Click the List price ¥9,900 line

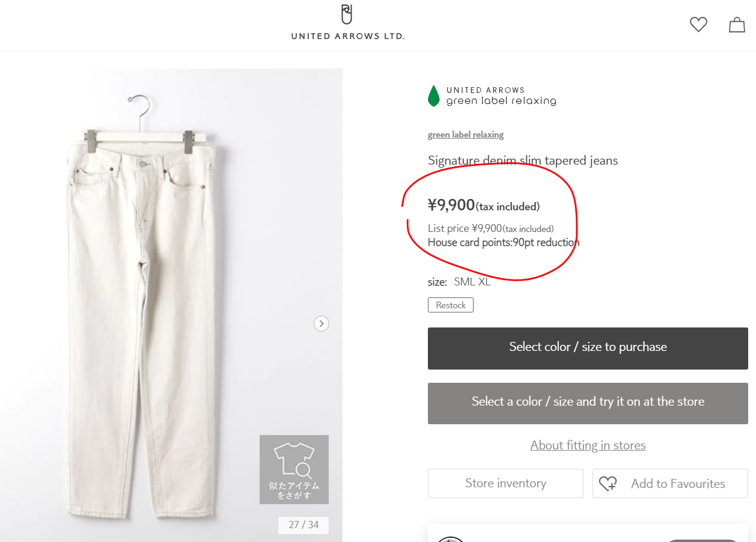tap(490, 228)
